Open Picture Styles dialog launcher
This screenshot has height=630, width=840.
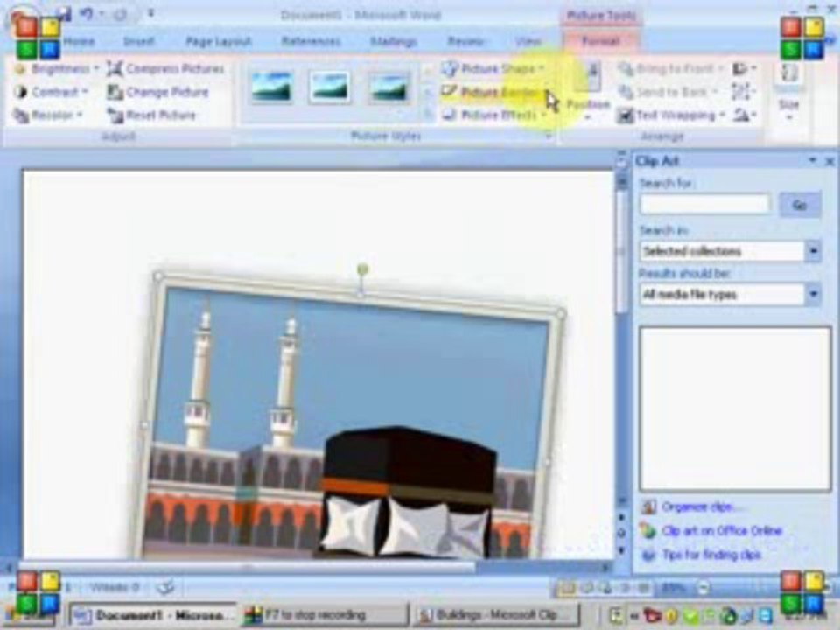pyautogui.click(x=549, y=136)
